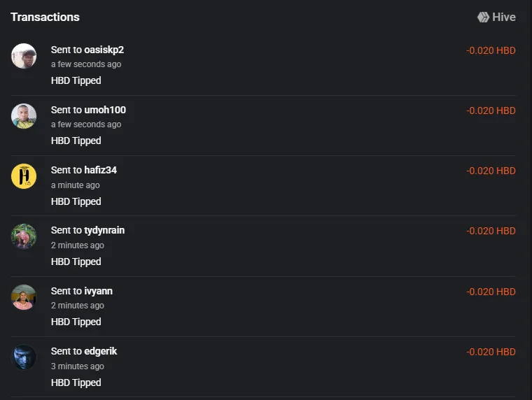Open the 'Sent to umoh100' transaction
532x400 pixels.
tap(263, 125)
